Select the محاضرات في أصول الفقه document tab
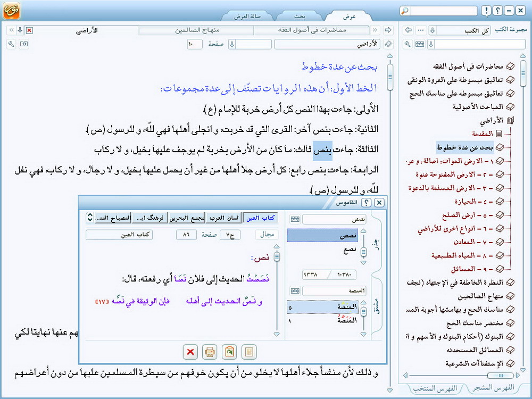This screenshot has width=532, height=399. (x=312, y=30)
